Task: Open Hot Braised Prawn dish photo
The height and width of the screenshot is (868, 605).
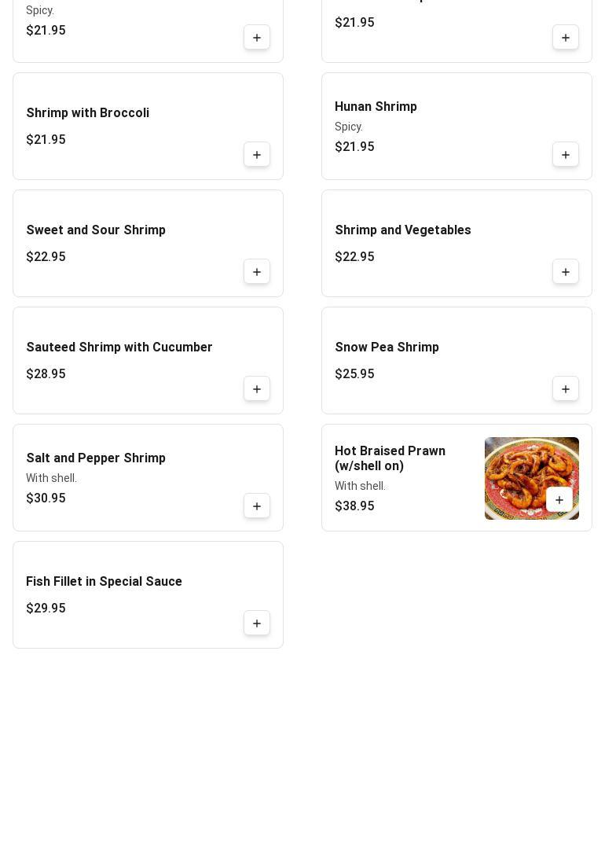Action: click(x=531, y=478)
